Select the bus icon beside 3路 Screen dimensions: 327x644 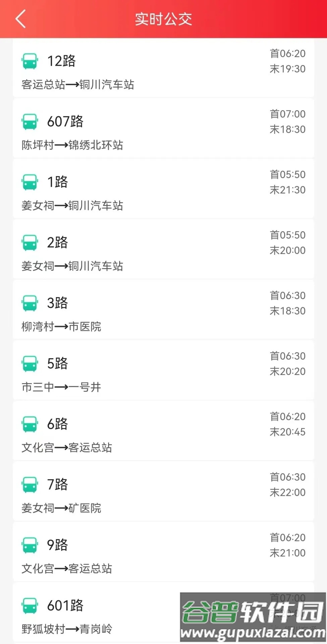[30, 303]
